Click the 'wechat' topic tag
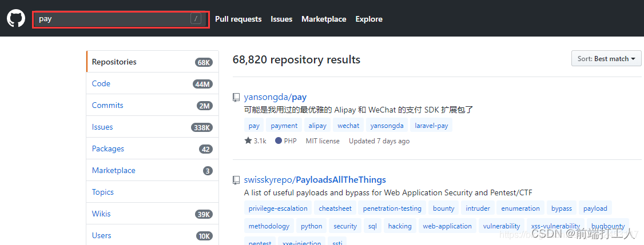Image resolution: width=644 pixels, height=245 pixels. 348,126
